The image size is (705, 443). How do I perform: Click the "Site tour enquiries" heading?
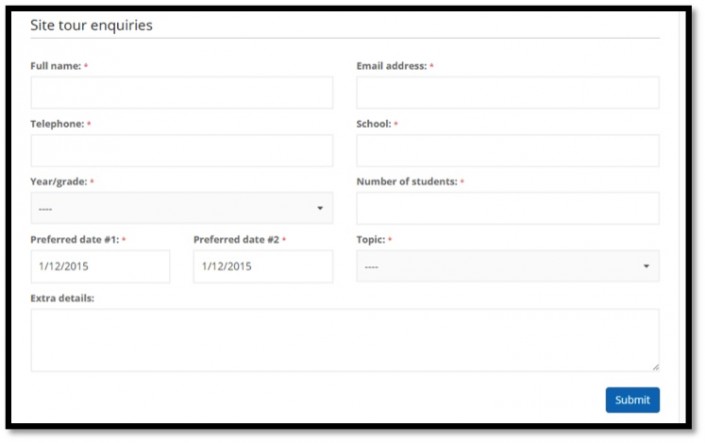(91, 25)
